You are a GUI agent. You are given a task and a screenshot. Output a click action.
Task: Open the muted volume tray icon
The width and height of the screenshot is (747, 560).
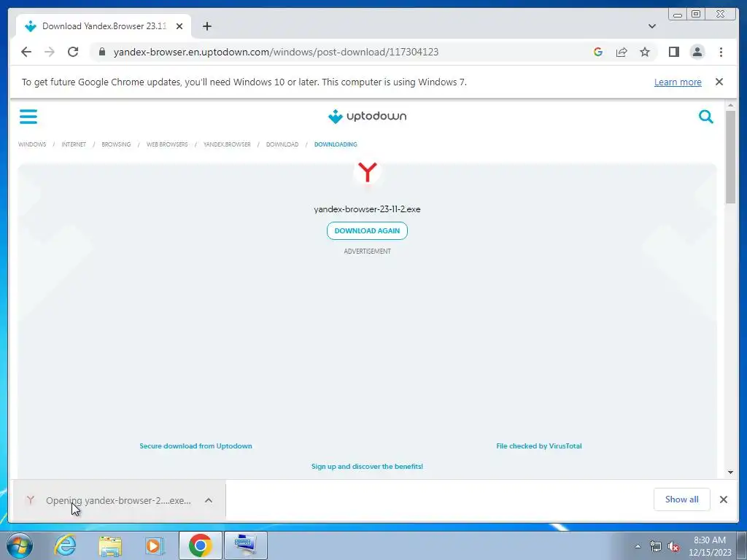(673, 547)
